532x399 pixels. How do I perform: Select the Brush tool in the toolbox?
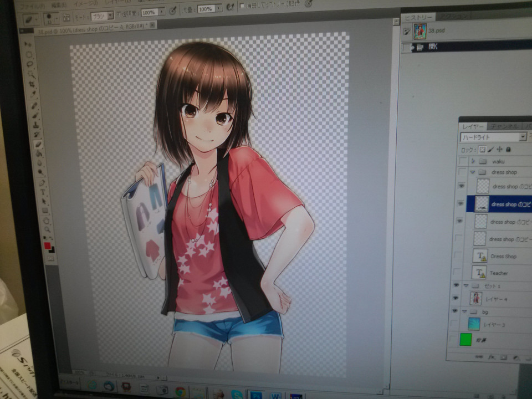click(x=35, y=116)
